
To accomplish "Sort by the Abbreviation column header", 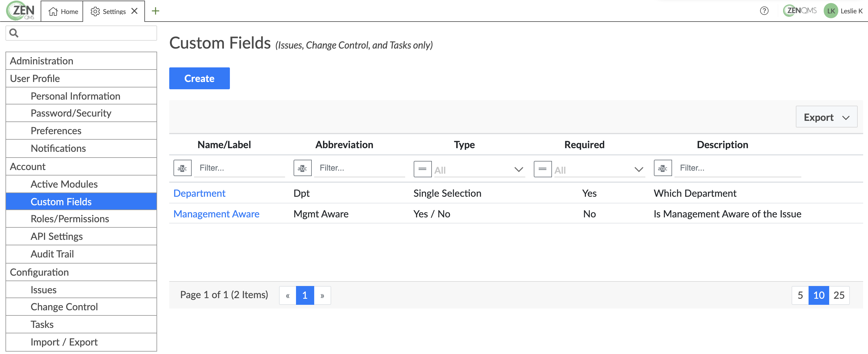I will tap(344, 145).
